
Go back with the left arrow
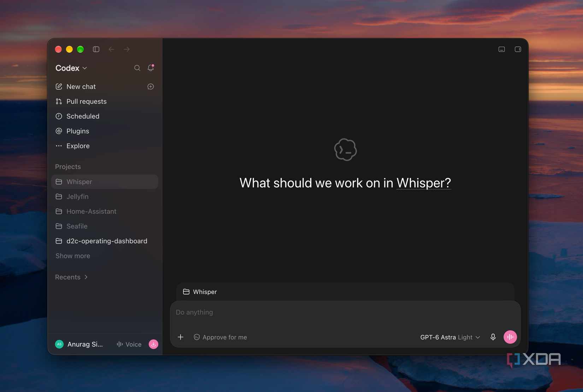[x=111, y=49]
